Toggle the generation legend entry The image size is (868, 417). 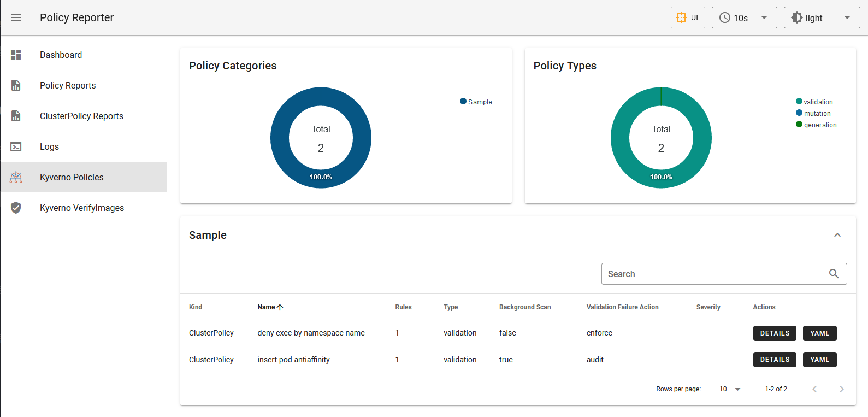point(816,125)
